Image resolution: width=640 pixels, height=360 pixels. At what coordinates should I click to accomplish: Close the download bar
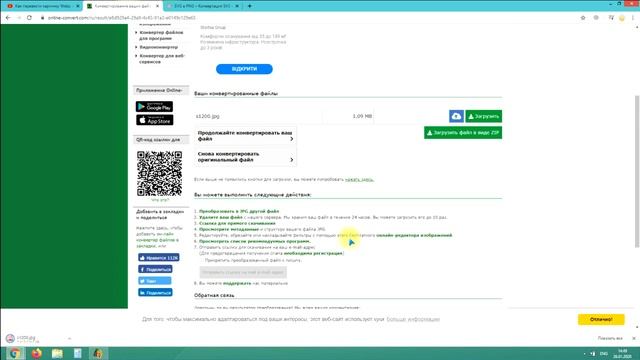point(633,338)
